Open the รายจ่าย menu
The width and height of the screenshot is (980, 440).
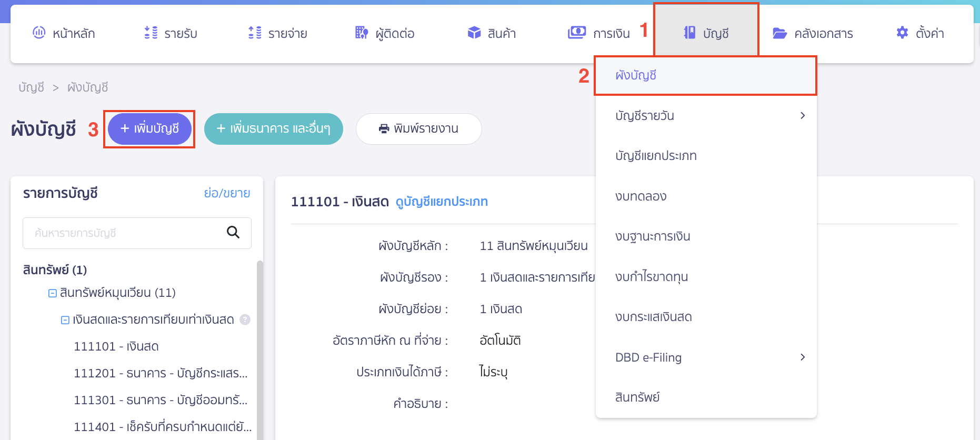(x=278, y=33)
